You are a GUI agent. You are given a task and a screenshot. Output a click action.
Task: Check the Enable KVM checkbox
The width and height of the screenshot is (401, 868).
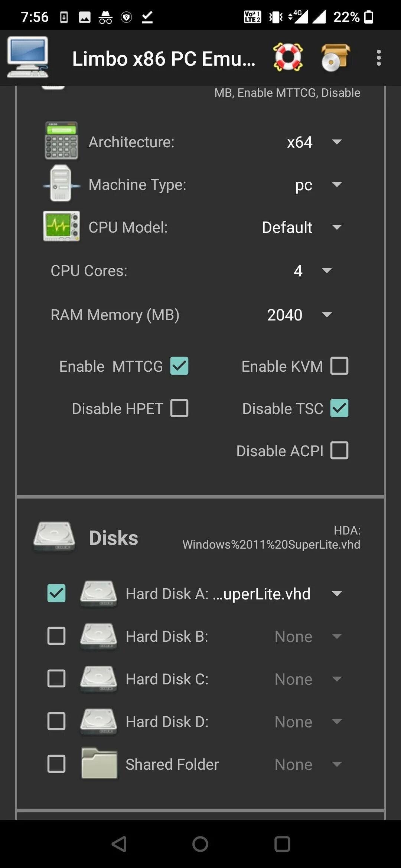click(339, 366)
